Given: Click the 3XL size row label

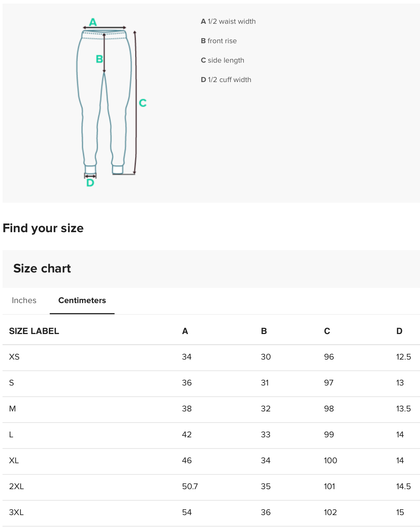Looking at the screenshot, I should [17, 513].
